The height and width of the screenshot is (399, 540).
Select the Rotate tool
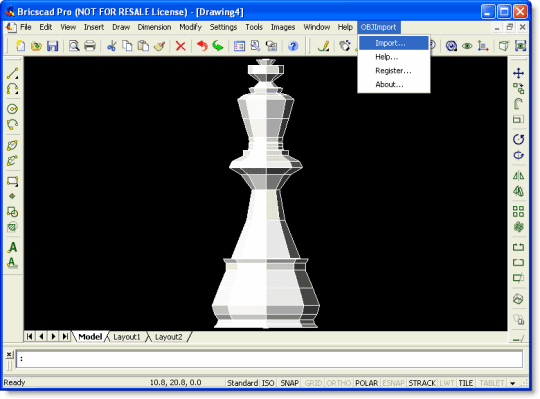pyautogui.click(x=518, y=139)
